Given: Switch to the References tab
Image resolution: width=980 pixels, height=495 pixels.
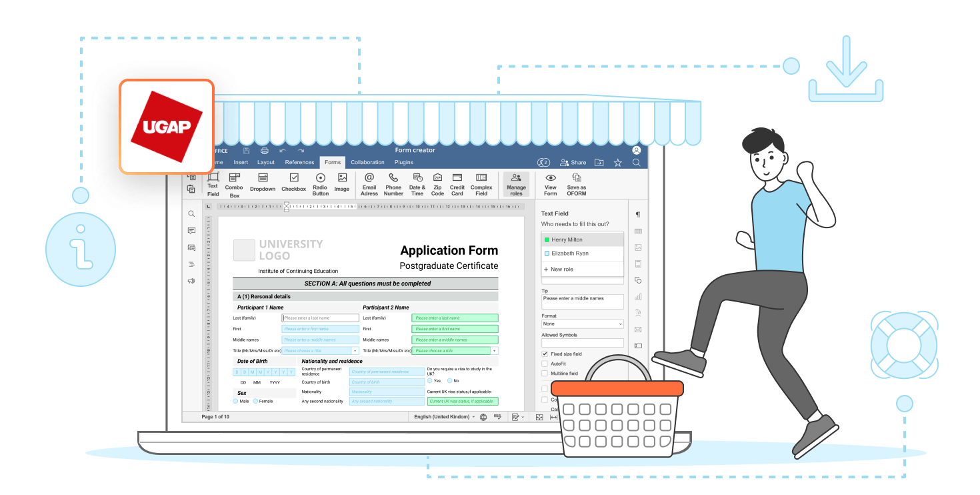Looking at the screenshot, I should click(x=299, y=162).
